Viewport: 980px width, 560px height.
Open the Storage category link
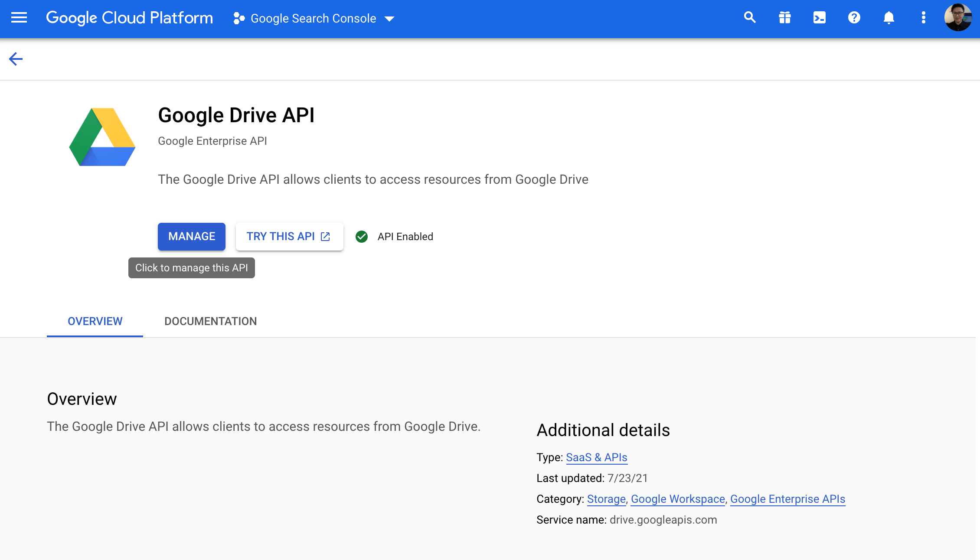pyautogui.click(x=606, y=499)
